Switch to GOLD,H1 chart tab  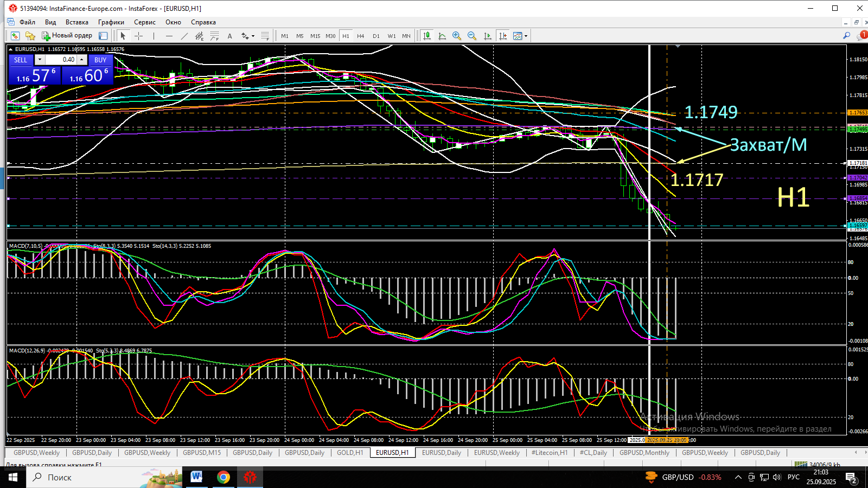350,453
